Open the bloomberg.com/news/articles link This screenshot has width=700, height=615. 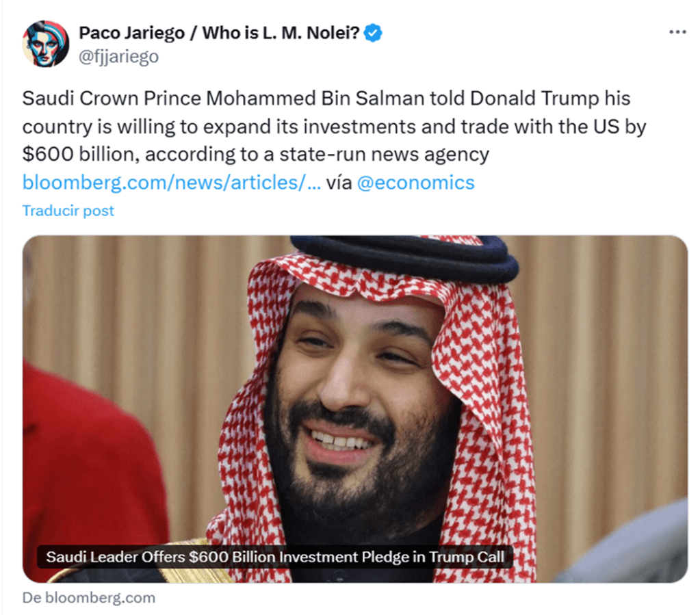point(171,183)
